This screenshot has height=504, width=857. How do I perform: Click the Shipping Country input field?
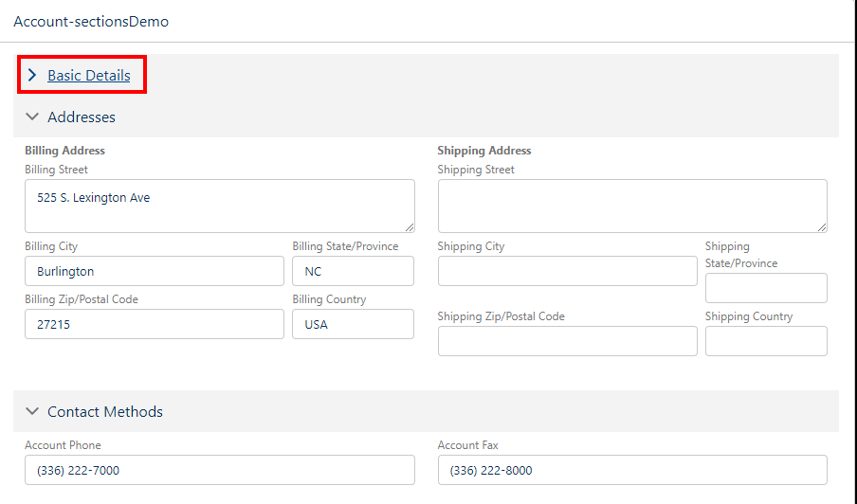point(766,341)
